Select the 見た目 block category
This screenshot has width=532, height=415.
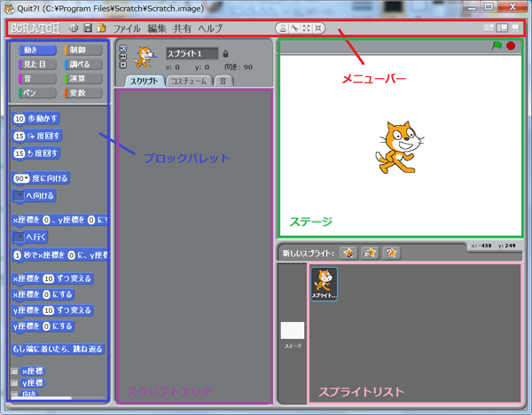click(x=37, y=64)
